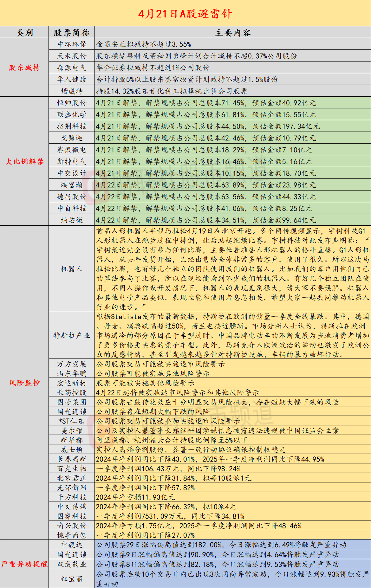This screenshot has height=588, width=371.
Task: Select the '严重异动提醒' category cell
Action: click(x=24, y=564)
